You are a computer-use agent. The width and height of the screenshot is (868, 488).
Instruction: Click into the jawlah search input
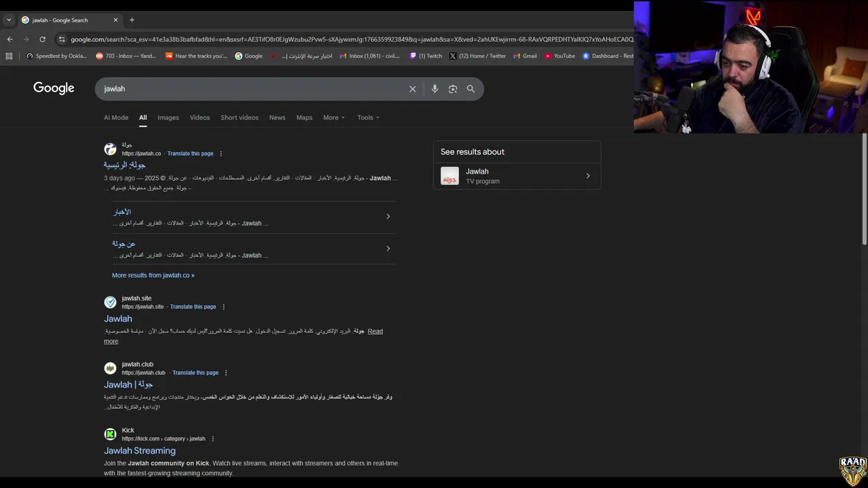251,89
